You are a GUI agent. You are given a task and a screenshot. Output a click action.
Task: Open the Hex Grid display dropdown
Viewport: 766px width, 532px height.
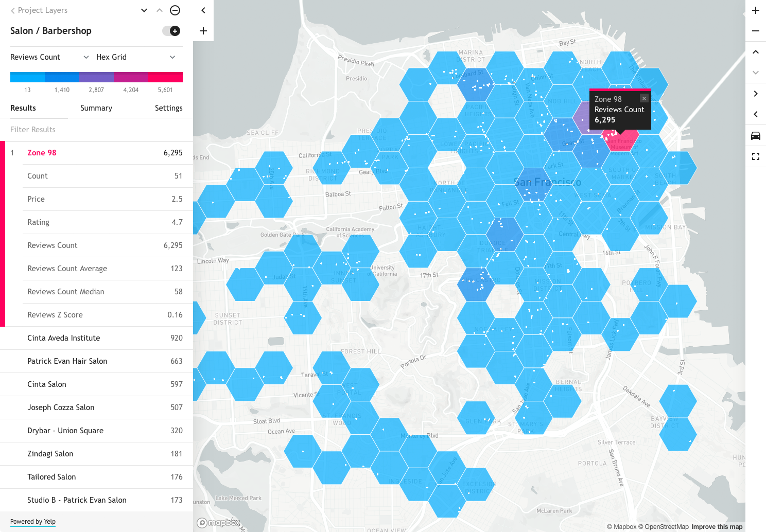136,57
